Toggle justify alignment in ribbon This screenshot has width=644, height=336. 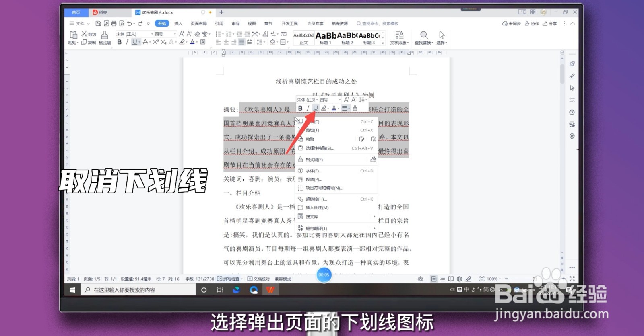242,42
